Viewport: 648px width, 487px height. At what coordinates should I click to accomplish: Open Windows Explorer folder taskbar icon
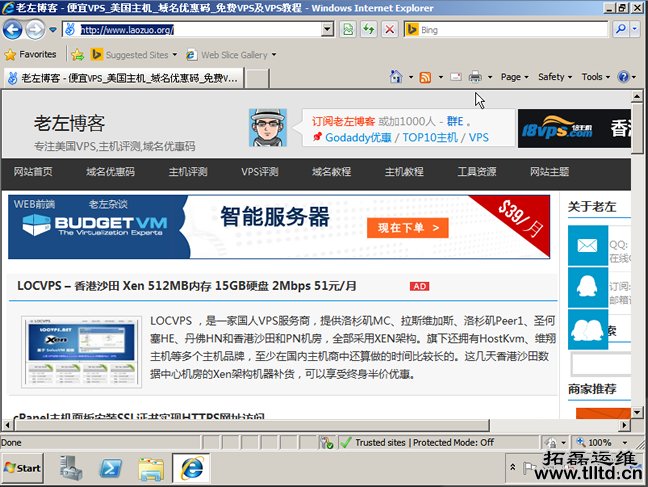coord(151,469)
